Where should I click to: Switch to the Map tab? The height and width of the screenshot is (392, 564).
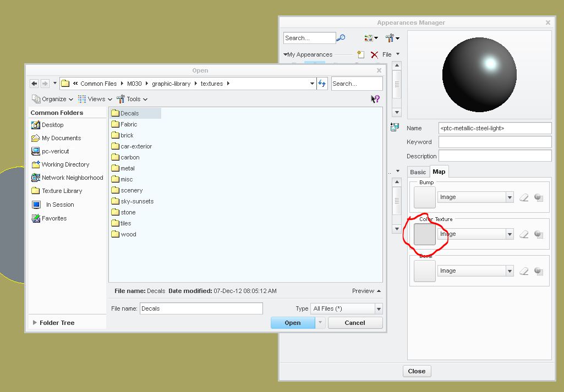click(439, 172)
